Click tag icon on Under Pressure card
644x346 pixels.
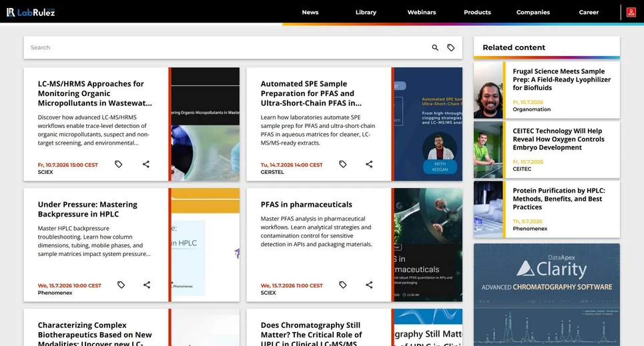tap(121, 285)
